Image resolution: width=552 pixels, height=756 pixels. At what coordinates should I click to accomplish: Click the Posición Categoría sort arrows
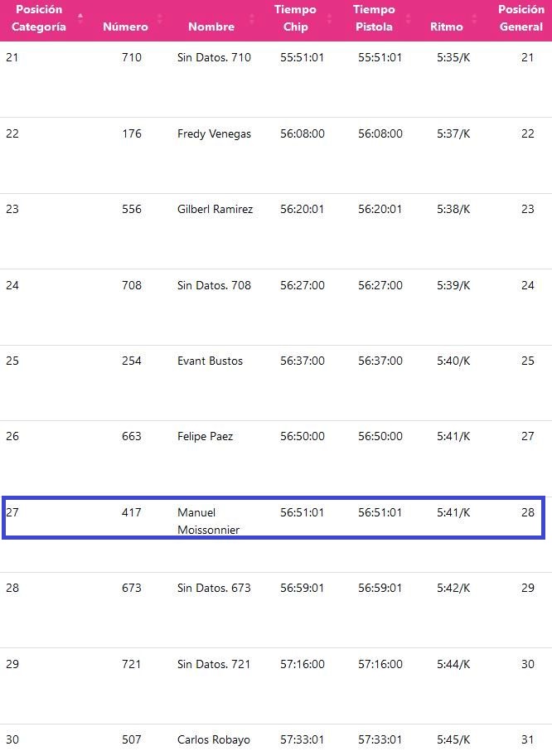pos(80,18)
